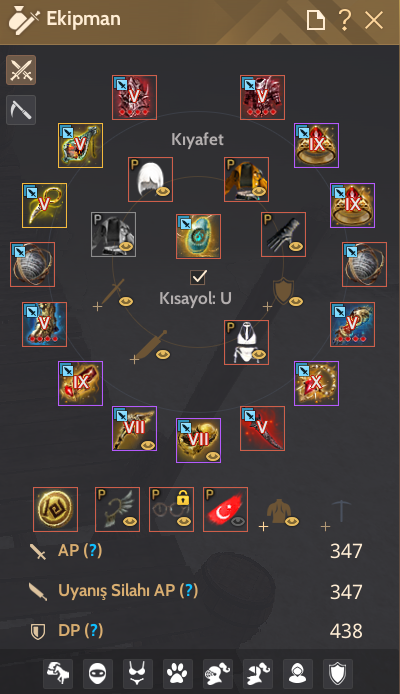Click the underwear toggle icon at bottom
Image resolution: width=400 pixels, height=694 pixels.
tap(138, 674)
